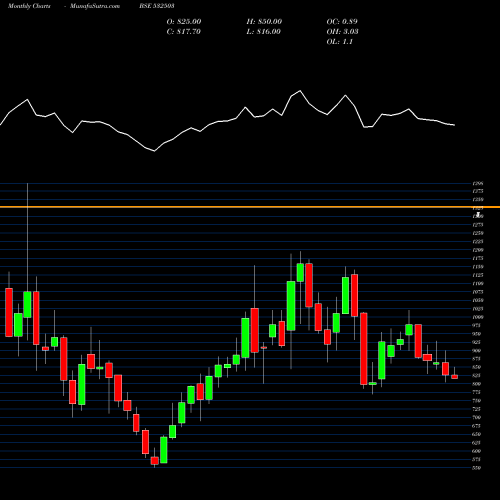The image size is (500, 500).
Task: Click the 950 price axis label
Action: 477,334
